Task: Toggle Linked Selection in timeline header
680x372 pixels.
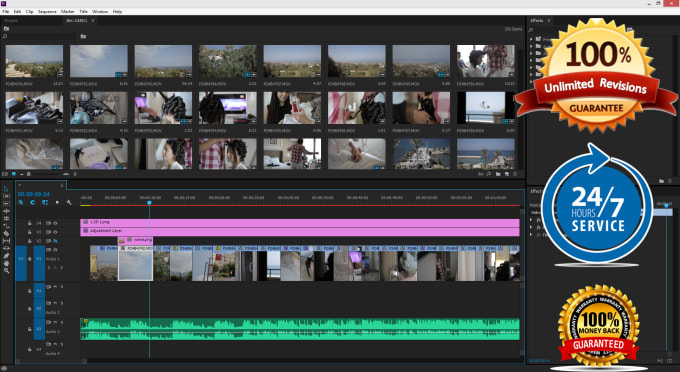Action: (45, 202)
